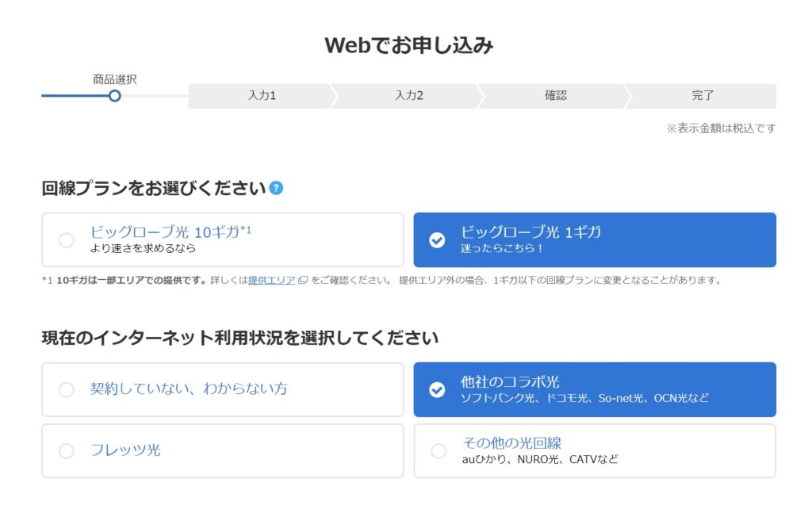
Task: Click the 商品選択 step label
Action: (x=114, y=79)
